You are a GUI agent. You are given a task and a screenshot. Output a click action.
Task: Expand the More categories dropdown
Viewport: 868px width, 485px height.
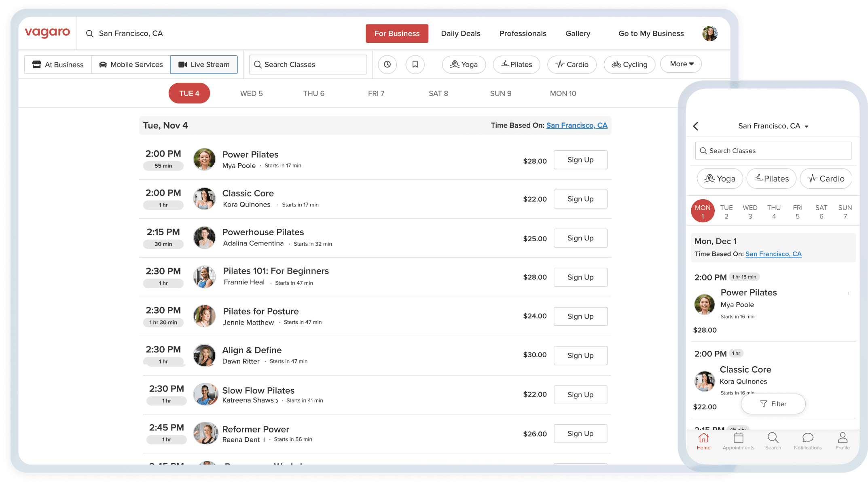click(x=681, y=64)
